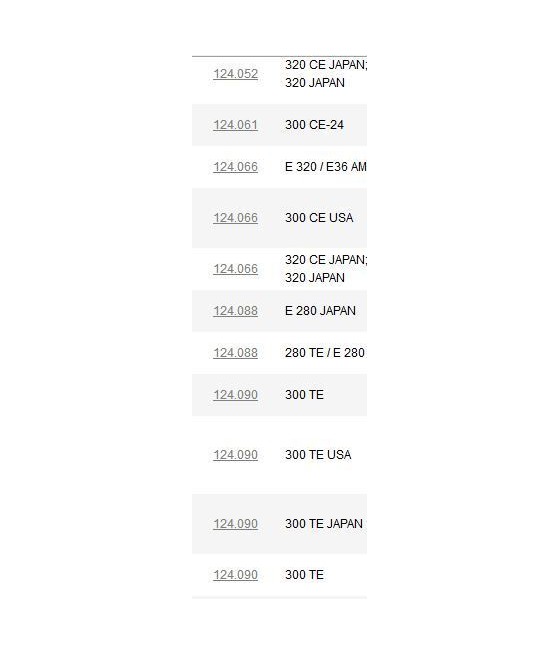This screenshot has width=560, height=655.
Task: Open the 124.090 link for 300 TE USA
Action: click(x=236, y=454)
